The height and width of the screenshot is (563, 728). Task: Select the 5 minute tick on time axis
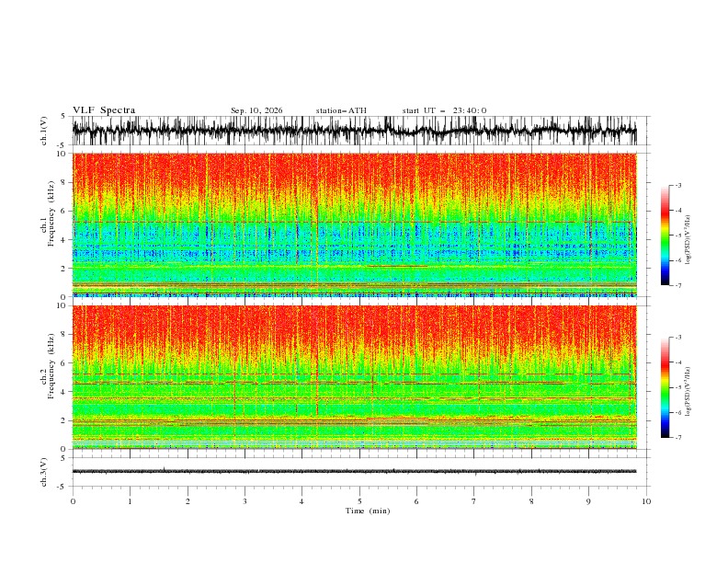[359, 501]
